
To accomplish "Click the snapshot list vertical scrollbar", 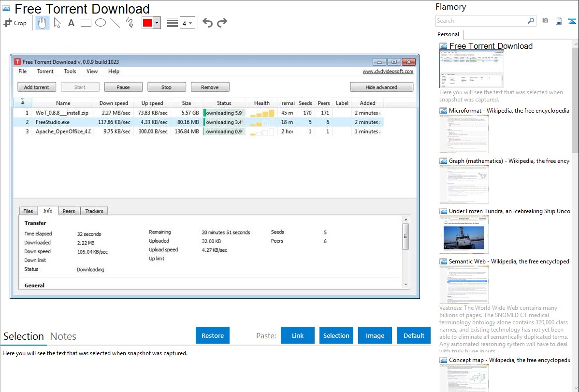I will click(x=575, y=100).
